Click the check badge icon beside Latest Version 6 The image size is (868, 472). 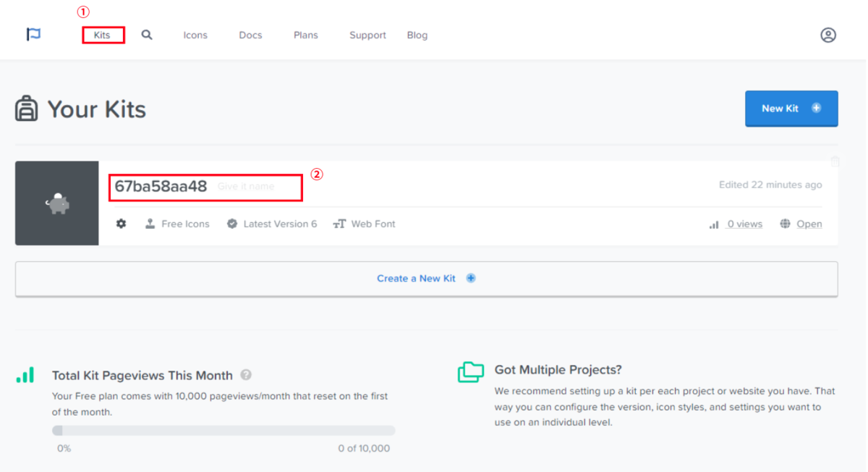click(232, 224)
